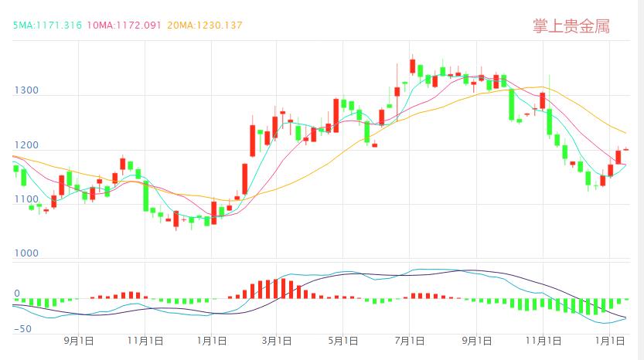Click the 3月1日 date axis label

click(x=277, y=340)
